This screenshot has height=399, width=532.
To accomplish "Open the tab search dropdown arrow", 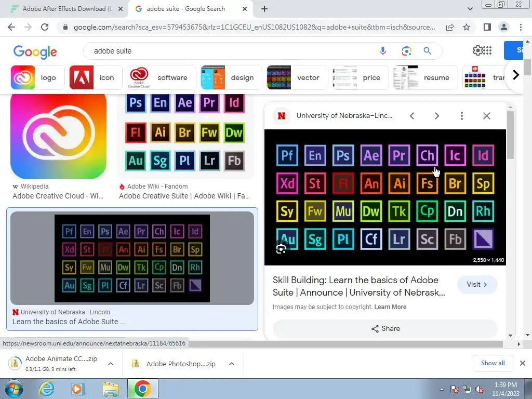I will coord(470,9).
